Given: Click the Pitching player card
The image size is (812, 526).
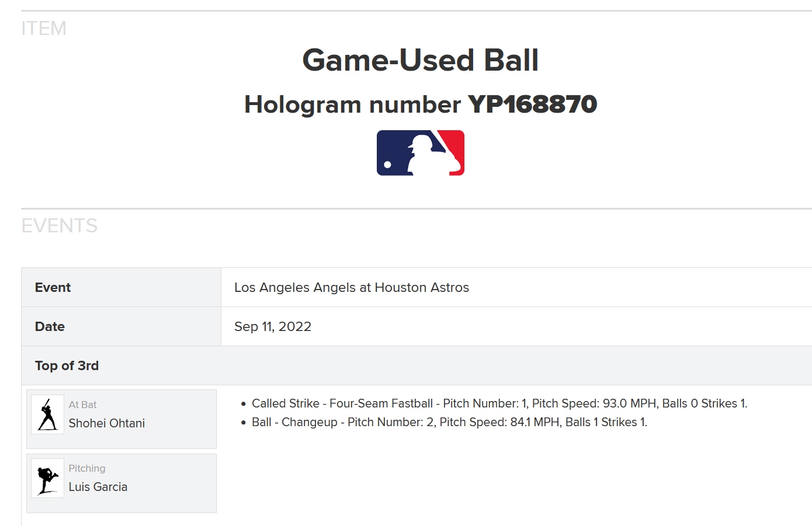Looking at the screenshot, I should [x=122, y=483].
